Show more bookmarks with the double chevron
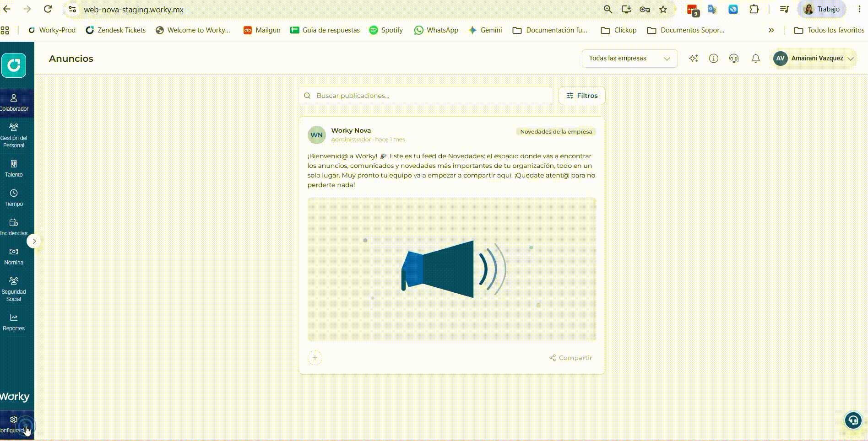Image resolution: width=868 pixels, height=441 pixels. click(771, 30)
